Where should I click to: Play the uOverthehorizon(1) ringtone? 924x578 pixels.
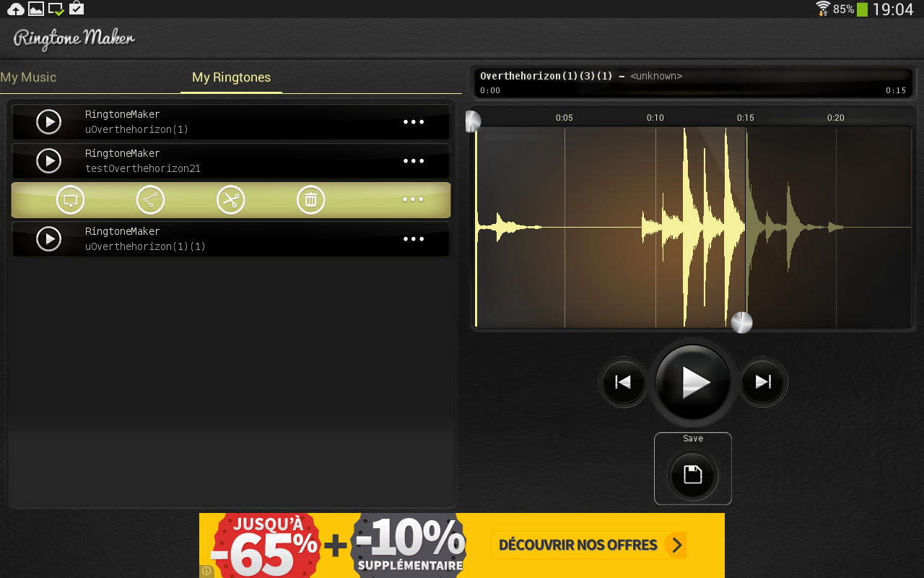[48, 121]
